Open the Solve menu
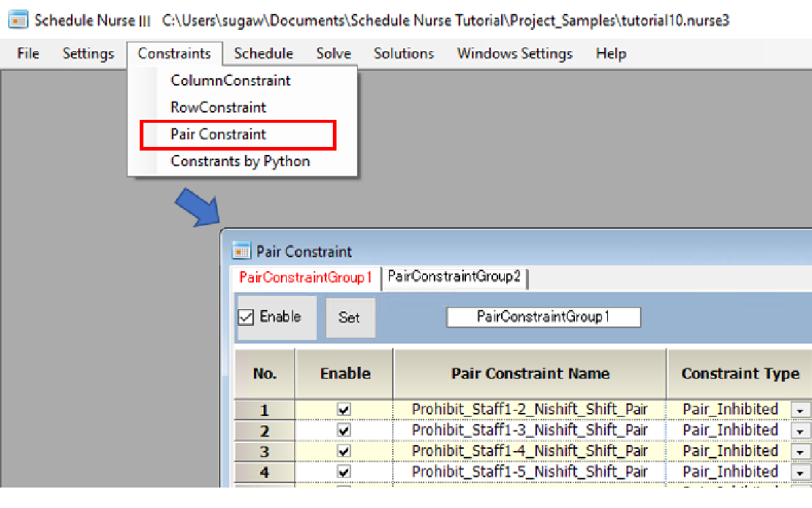 pyautogui.click(x=334, y=54)
